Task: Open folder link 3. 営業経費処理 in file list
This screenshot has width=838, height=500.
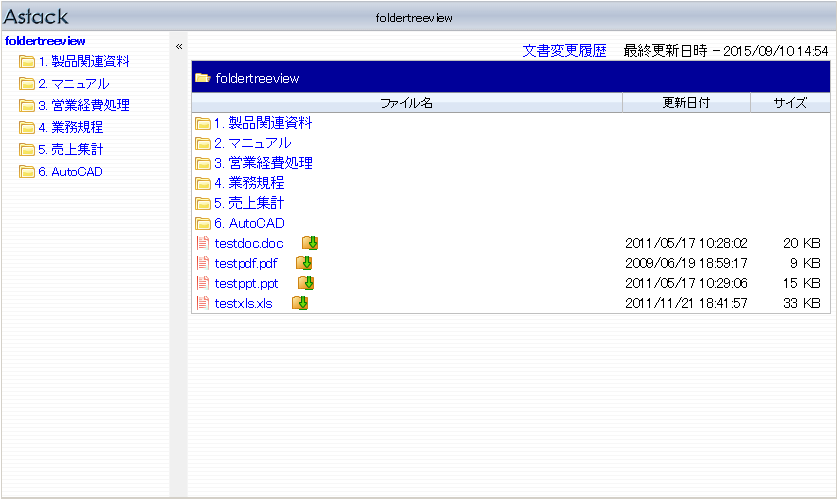Action: (263, 163)
